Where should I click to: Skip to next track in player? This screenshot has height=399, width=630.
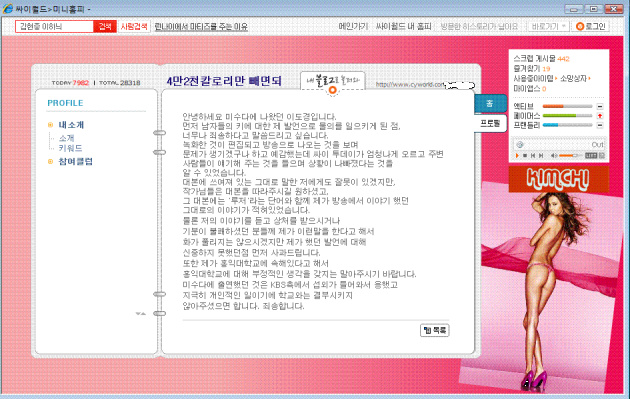[541, 155]
